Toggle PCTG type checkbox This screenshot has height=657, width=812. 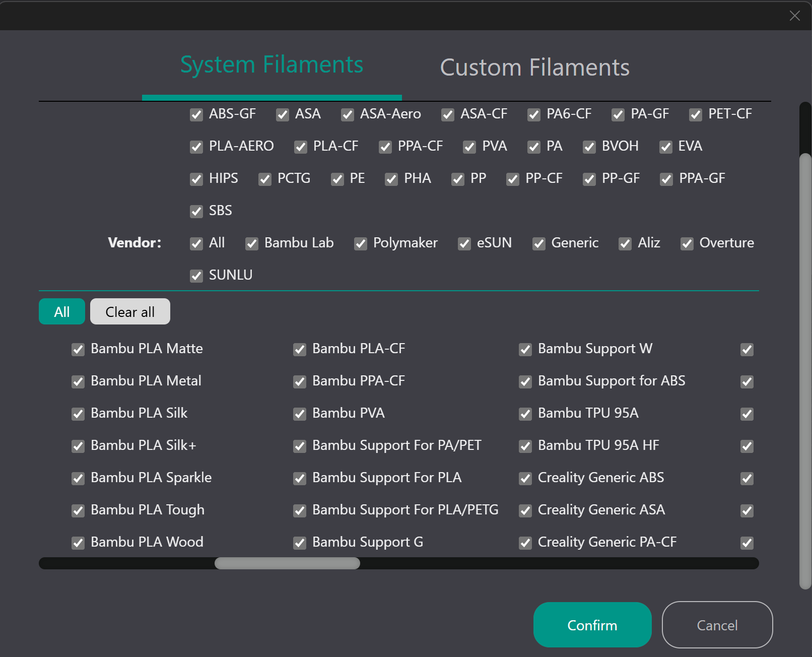click(x=265, y=179)
